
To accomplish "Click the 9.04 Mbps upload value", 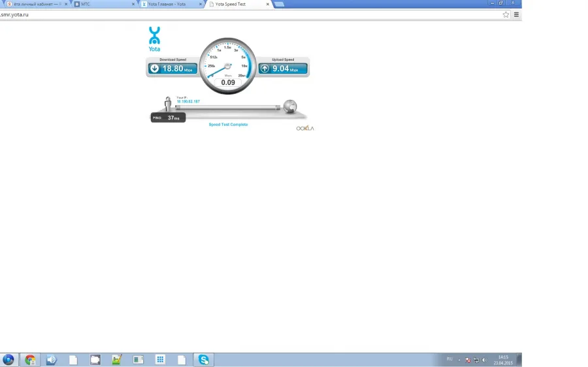I will pyautogui.click(x=285, y=69).
